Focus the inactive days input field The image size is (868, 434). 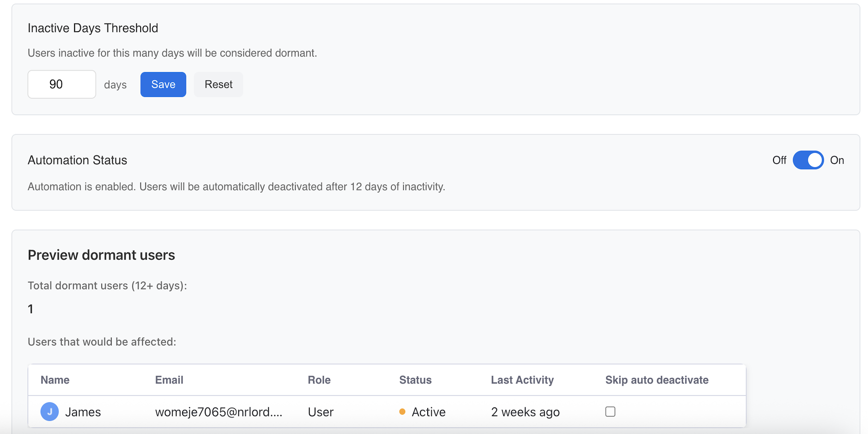(x=62, y=85)
